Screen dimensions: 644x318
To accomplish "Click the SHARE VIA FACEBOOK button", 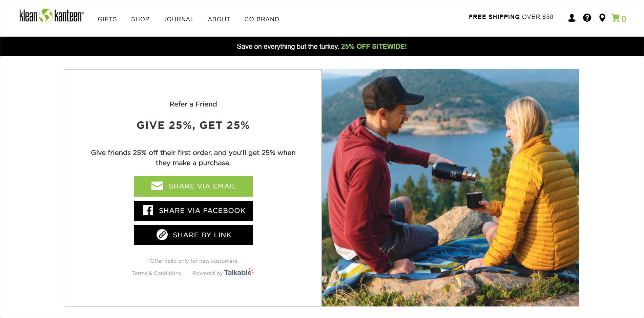I will tap(193, 211).
